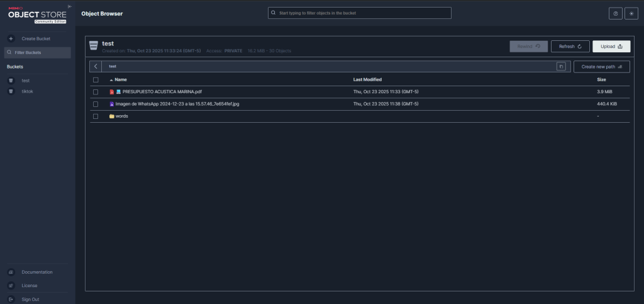Click the back arrow in the path bar
The height and width of the screenshot is (304, 644).
pos(96,66)
